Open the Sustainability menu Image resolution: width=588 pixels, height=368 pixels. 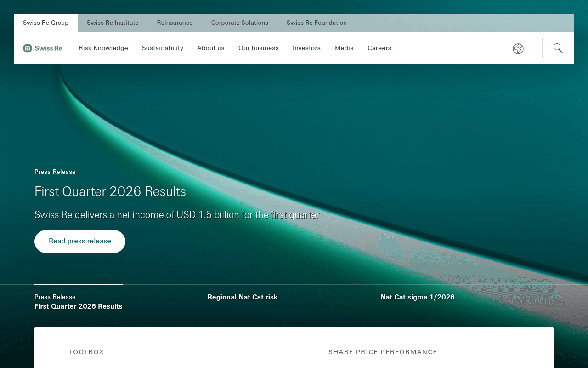[163, 48]
